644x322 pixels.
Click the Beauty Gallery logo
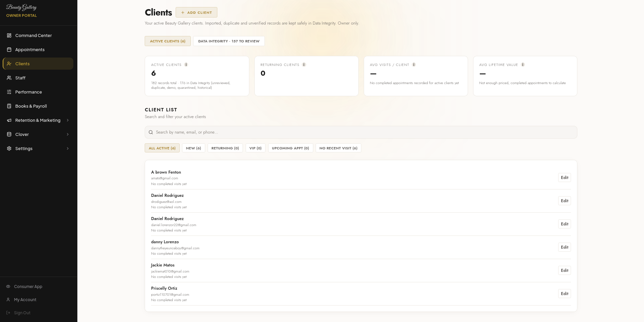click(22, 7)
